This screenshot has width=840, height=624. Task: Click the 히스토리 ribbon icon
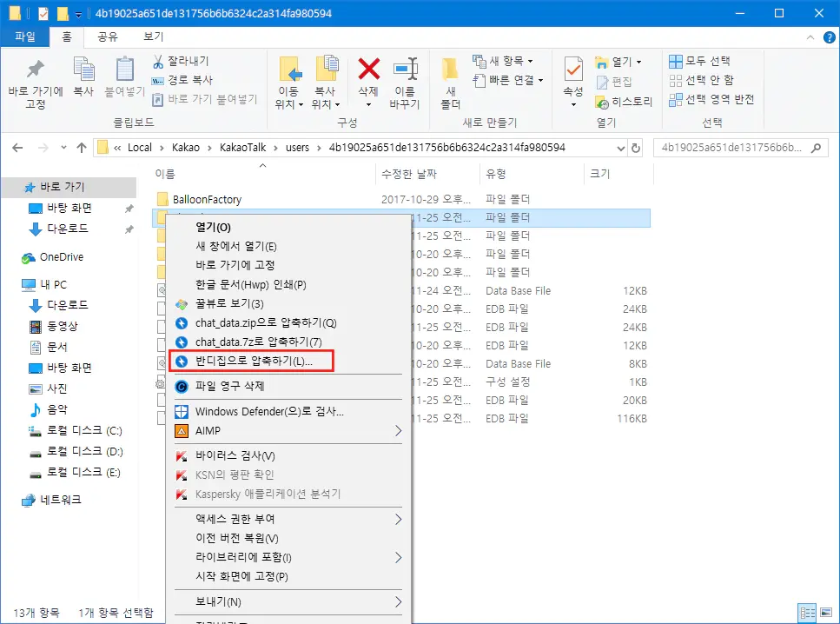tap(602, 102)
